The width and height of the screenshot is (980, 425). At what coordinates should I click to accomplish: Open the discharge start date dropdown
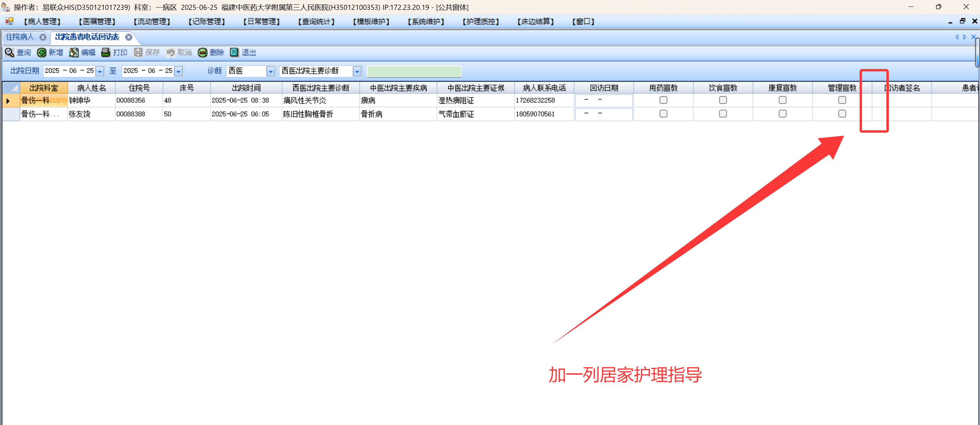tap(100, 71)
